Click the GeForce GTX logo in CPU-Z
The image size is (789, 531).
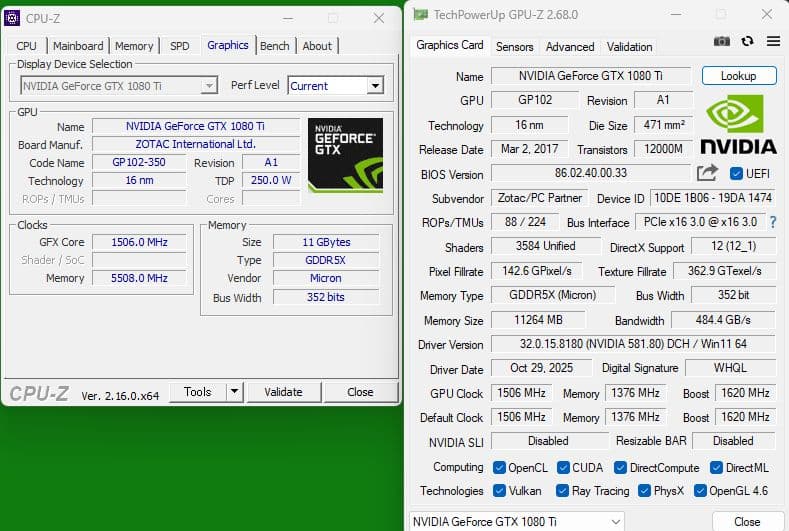345,155
